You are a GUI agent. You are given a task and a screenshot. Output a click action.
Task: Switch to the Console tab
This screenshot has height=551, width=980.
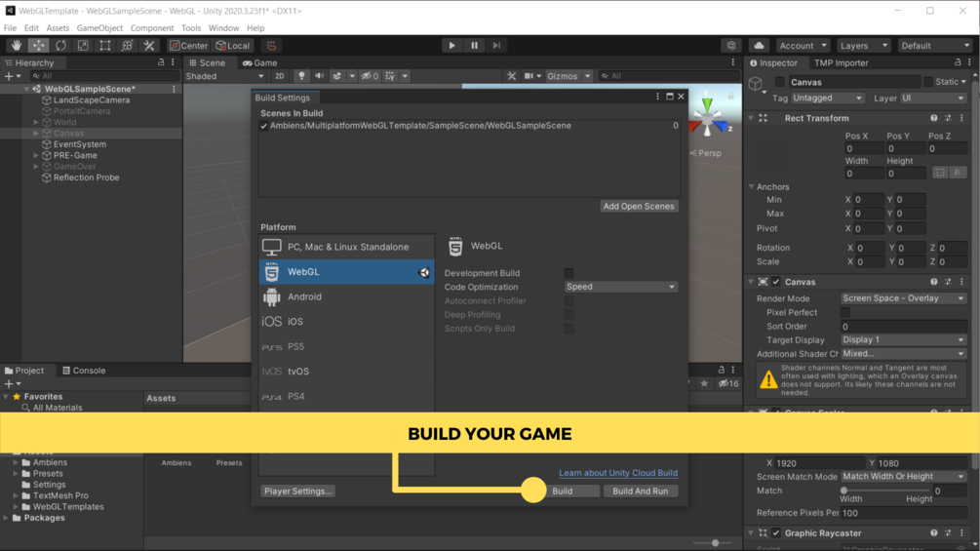pos(84,371)
